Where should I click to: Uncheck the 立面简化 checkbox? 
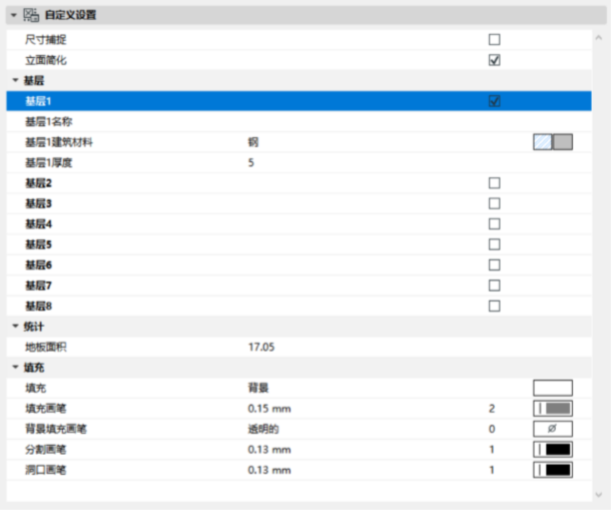494,60
